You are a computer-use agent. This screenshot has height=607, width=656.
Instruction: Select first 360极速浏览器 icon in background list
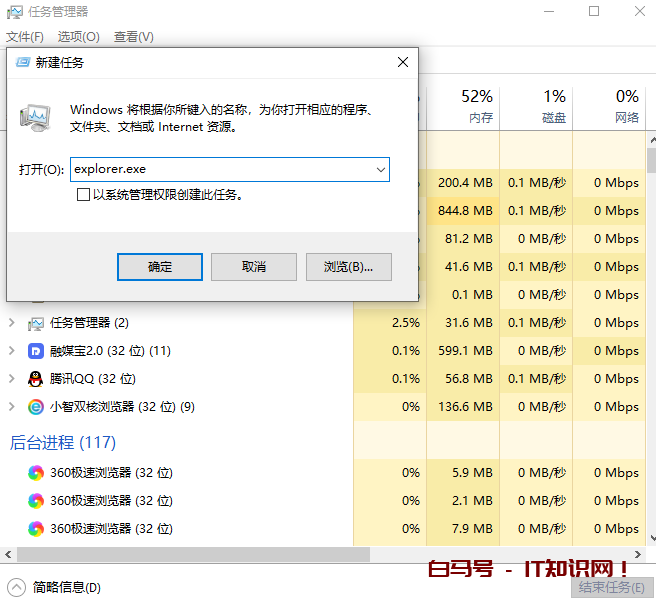click(x=36, y=473)
